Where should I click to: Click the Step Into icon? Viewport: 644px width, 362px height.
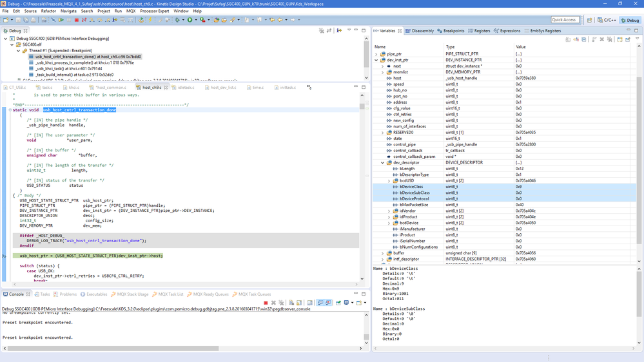point(92,20)
